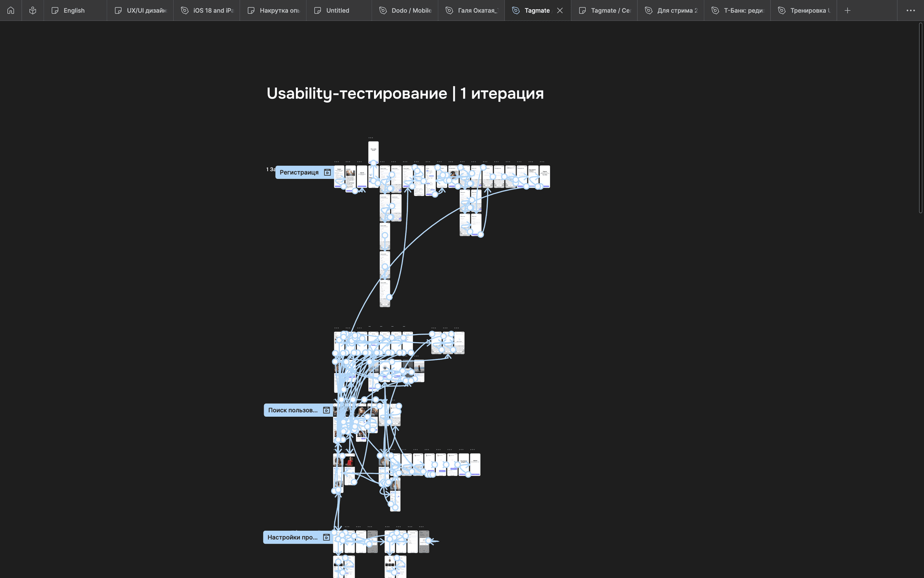The height and width of the screenshot is (578, 924).
Task: Open the Dodo / Mobile tab
Action: [411, 10]
